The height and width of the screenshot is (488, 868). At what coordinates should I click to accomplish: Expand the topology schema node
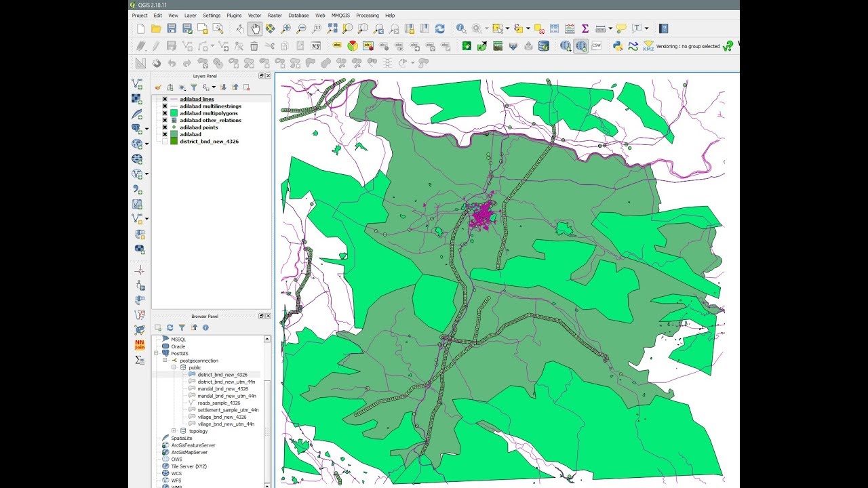(x=174, y=431)
